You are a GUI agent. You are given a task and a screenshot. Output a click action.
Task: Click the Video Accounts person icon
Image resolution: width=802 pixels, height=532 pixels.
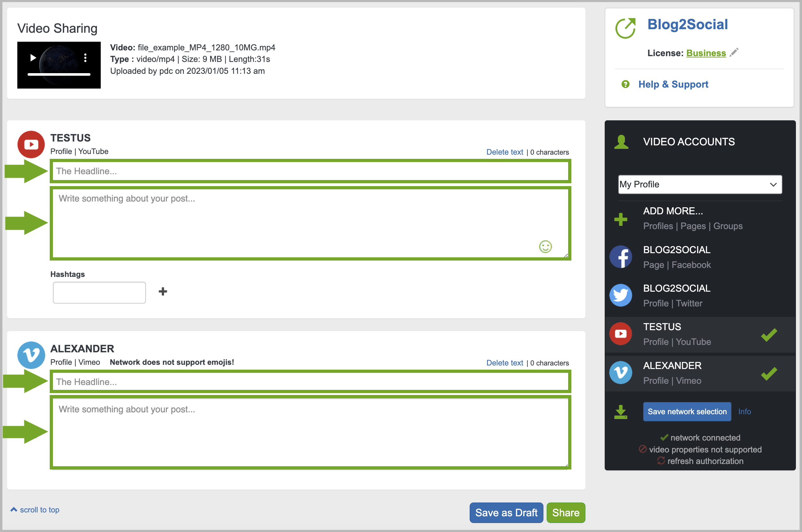pos(621,142)
